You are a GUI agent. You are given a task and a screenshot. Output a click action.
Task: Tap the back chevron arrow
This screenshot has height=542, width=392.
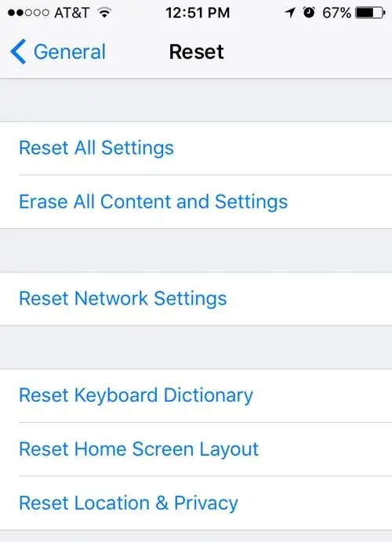[18, 52]
